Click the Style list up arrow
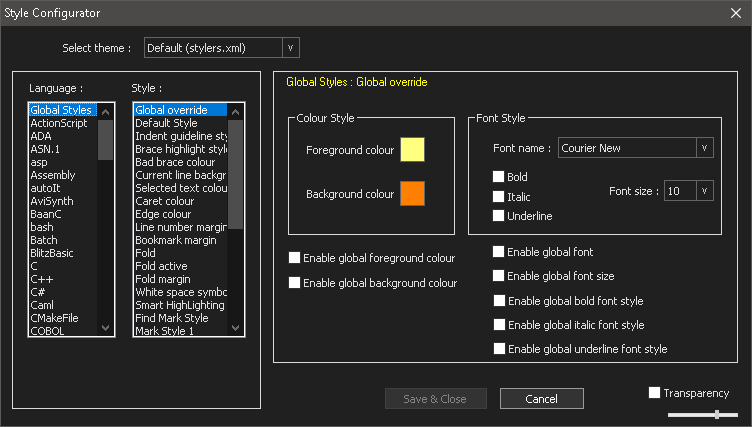Image resolution: width=752 pixels, height=427 pixels. (x=235, y=112)
